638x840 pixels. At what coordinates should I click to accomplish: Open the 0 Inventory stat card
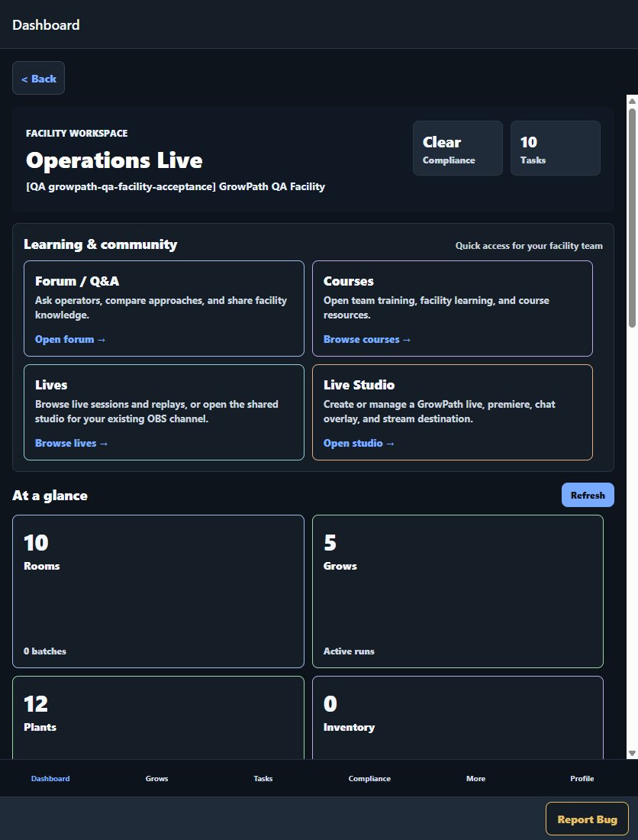click(458, 717)
